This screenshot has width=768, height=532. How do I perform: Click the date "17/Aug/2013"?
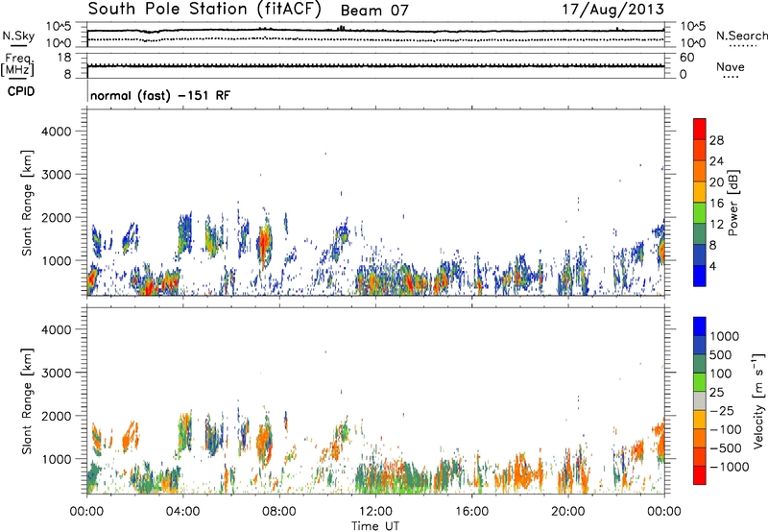point(612,10)
